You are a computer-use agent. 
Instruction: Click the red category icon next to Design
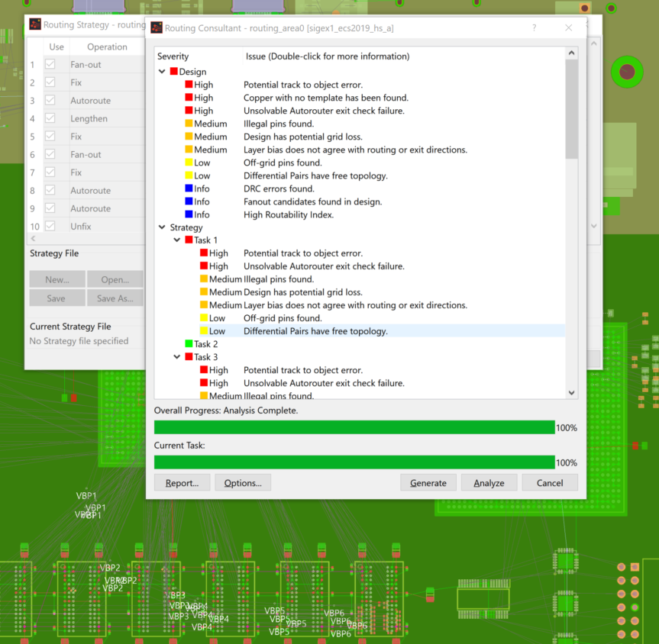pyautogui.click(x=174, y=72)
